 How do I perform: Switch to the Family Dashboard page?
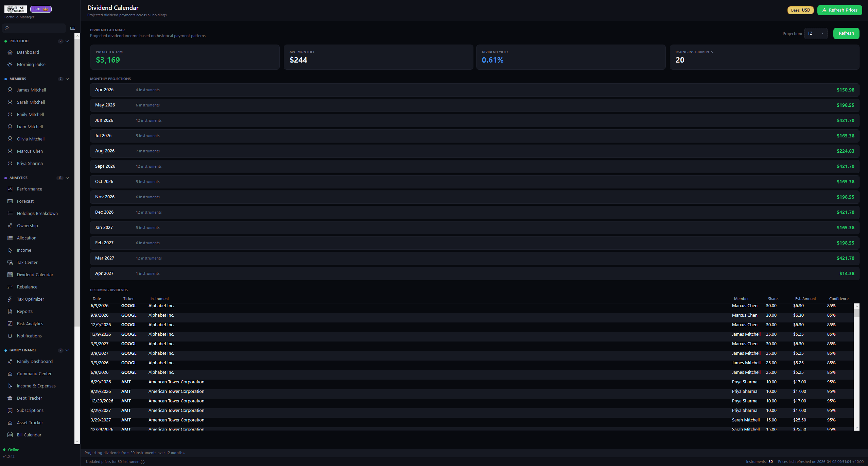35,361
